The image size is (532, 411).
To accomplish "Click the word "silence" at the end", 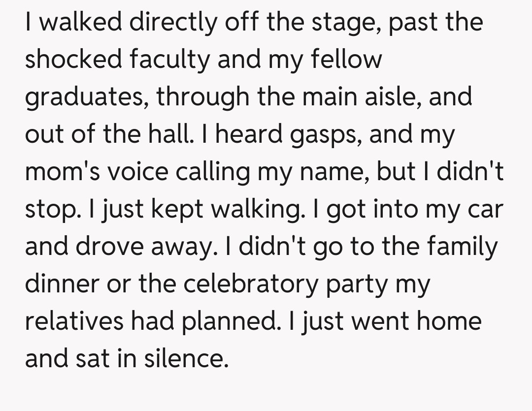I will 185,359.
